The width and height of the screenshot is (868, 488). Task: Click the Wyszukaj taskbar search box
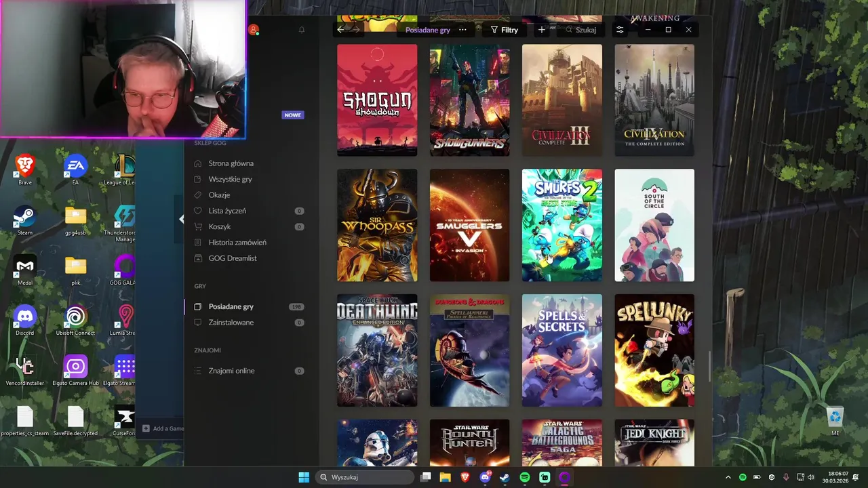(364, 477)
